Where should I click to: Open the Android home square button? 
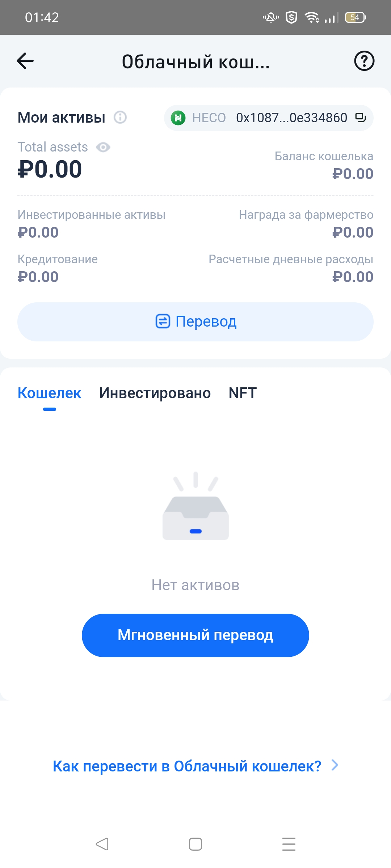click(x=195, y=844)
